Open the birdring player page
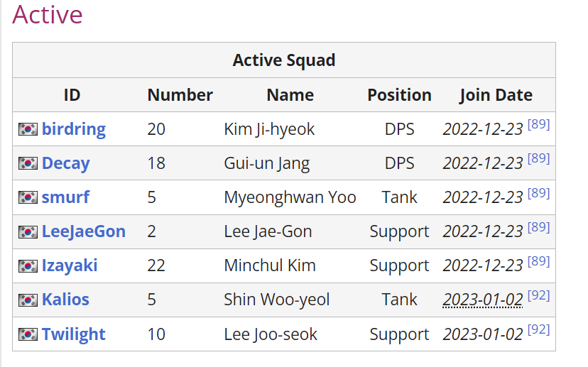588x367 pixels. click(x=74, y=129)
